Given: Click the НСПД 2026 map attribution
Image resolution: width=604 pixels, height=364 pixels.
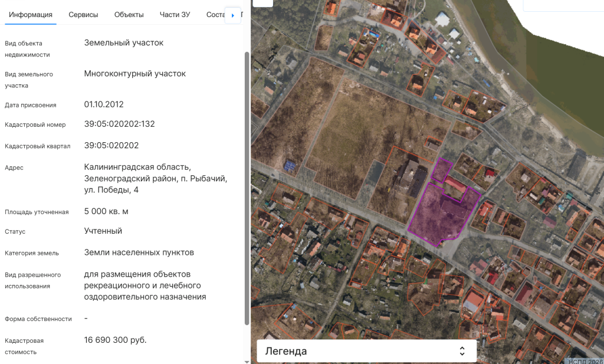Looking at the screenshot, I should pyautogui.click(x=584, y=360).
